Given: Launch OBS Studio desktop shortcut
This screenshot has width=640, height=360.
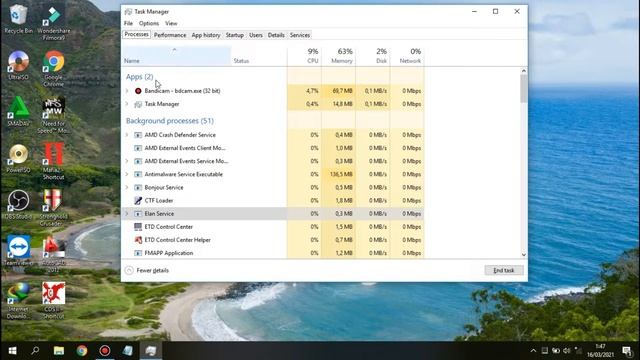Looking at the screenshot, I should [x=18, y=205].
